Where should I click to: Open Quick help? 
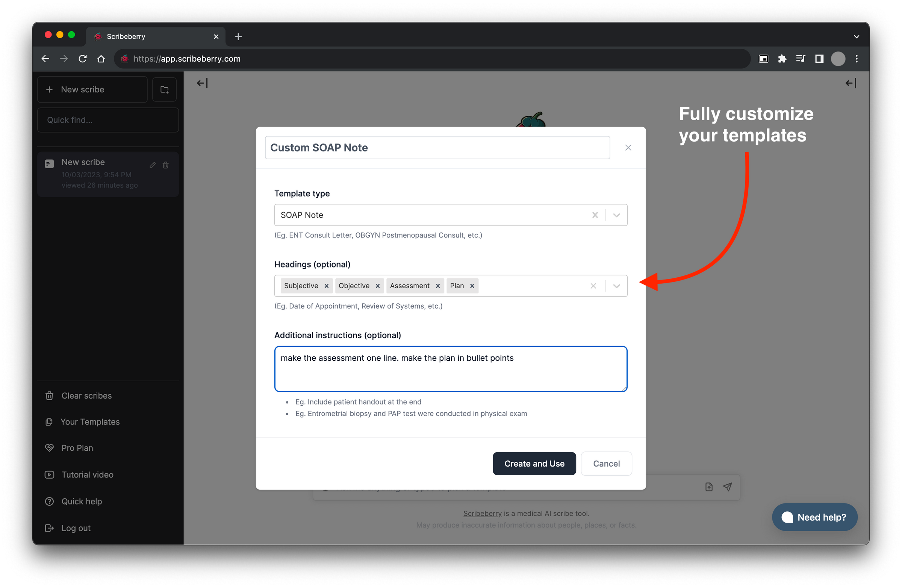pyautogui.click(x=82, y=501)
